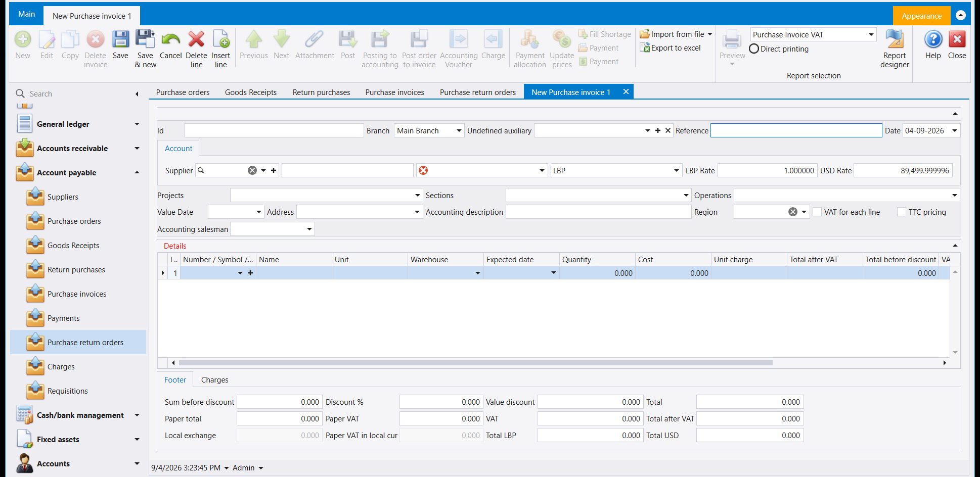The height and width of the screenshot is (477, 980).
Task: Click the Appearance button
Action: [921, 16]
